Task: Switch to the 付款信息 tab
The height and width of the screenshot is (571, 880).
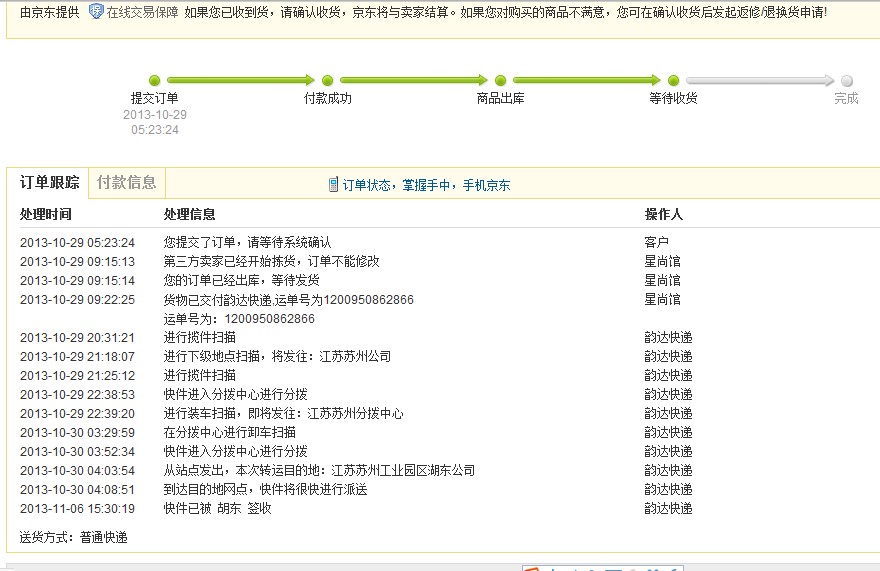Action: coord(126,182)
